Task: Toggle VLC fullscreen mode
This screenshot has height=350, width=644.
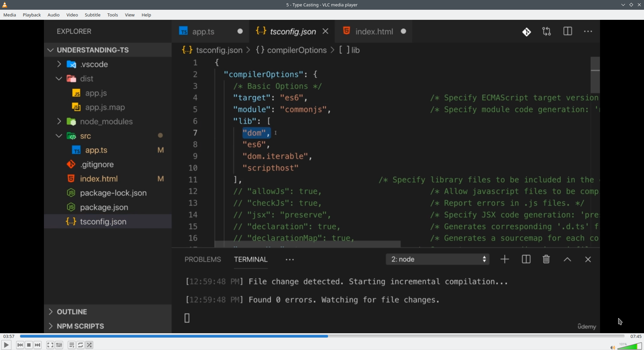Action: [x=50, y=345]
